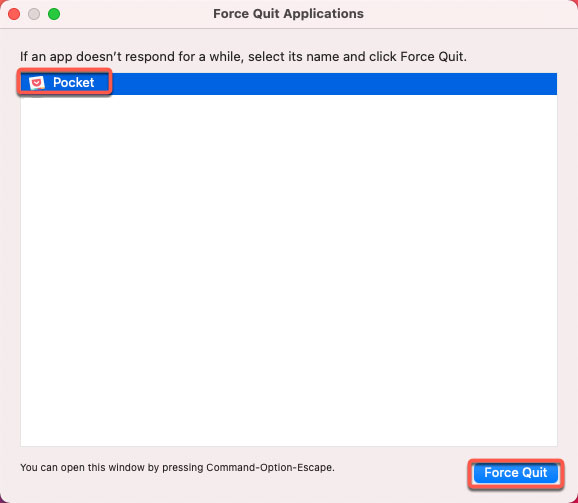Screen dimensions: 578x503
Task: Click empty white area of app list
Action: tap(289, 270)
